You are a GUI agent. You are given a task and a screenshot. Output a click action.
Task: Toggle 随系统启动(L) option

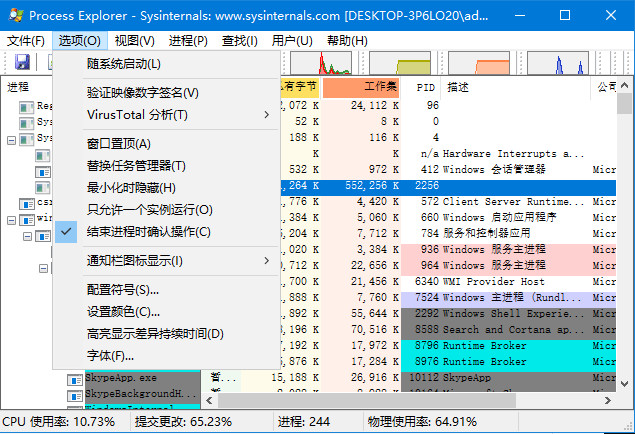pos(166,64)
